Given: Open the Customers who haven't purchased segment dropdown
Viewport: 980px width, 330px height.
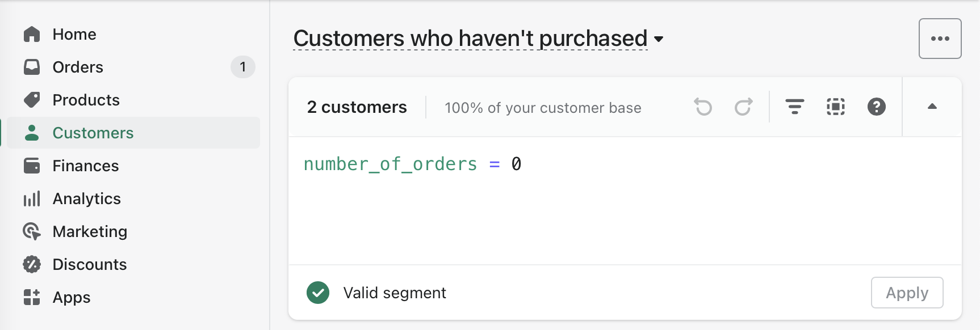Looking at the screenshot, I should (478, 39).
